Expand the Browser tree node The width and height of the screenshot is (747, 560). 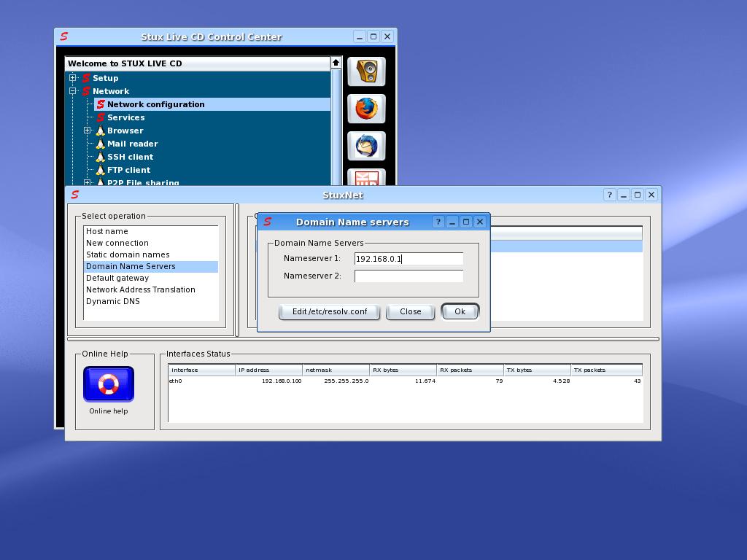coord(88,130)
